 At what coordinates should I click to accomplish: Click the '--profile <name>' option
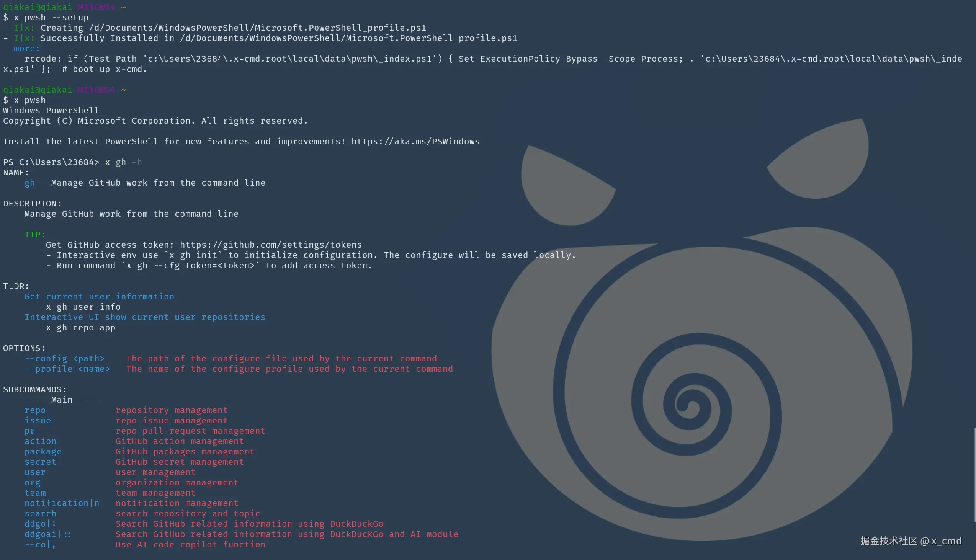[x=67, y=369]
